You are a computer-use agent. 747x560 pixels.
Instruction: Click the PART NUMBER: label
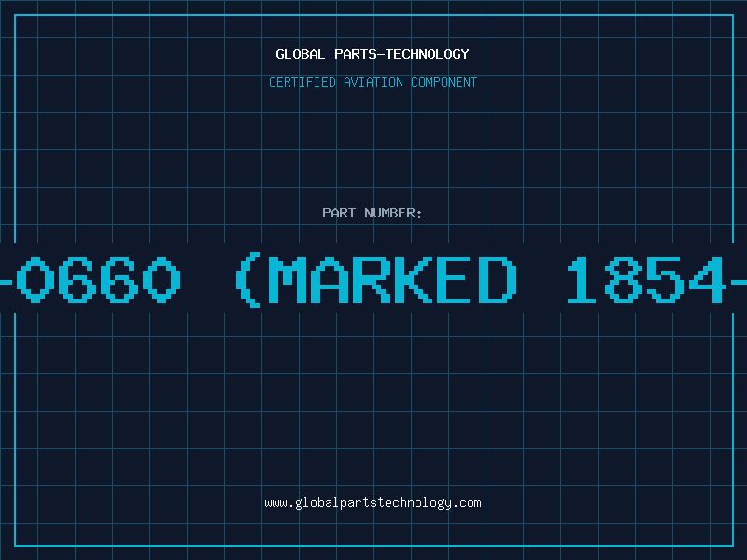373,213
